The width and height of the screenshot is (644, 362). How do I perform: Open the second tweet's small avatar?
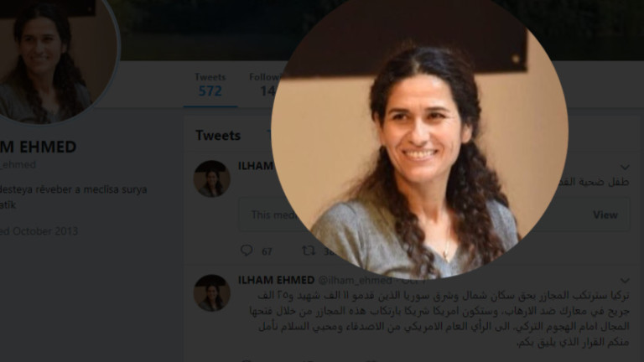(212, 292)
